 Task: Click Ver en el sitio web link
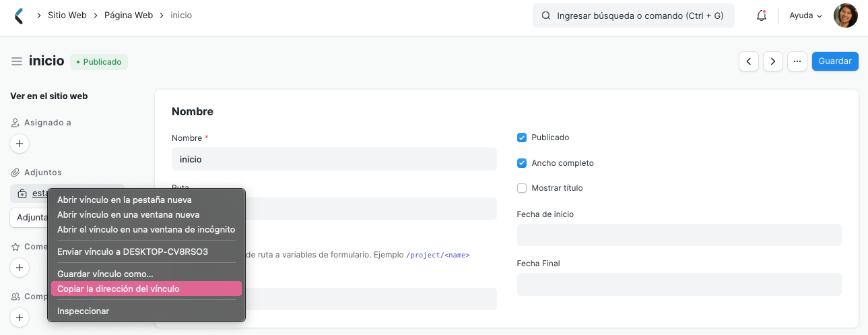(49, 96)
